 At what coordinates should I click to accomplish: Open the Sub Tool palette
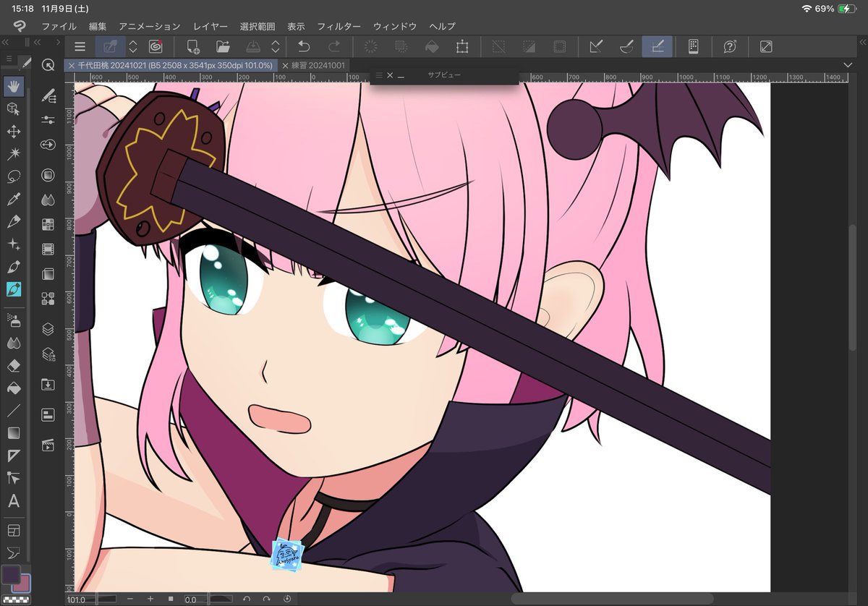pyautogui.click(x=48, y=95)
